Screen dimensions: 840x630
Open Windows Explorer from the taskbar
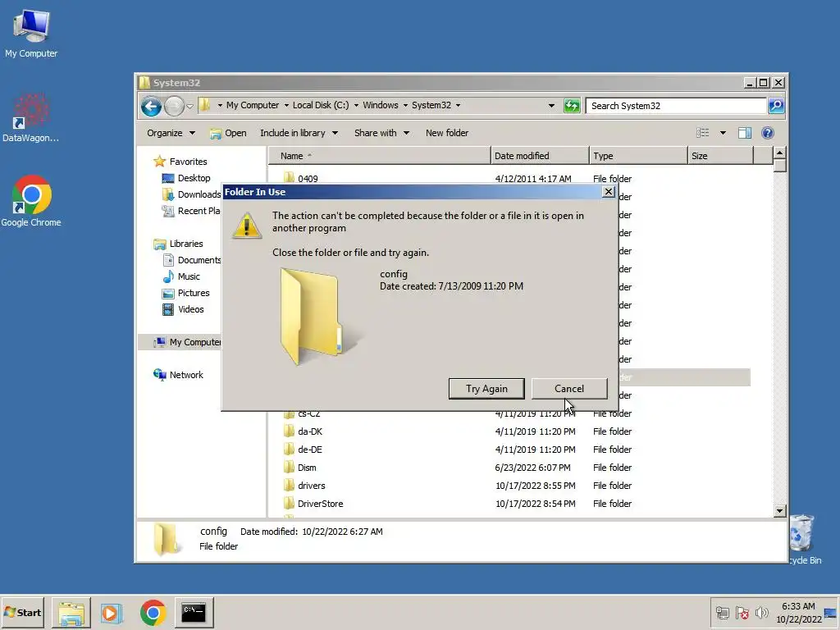[x=71, y=613]
